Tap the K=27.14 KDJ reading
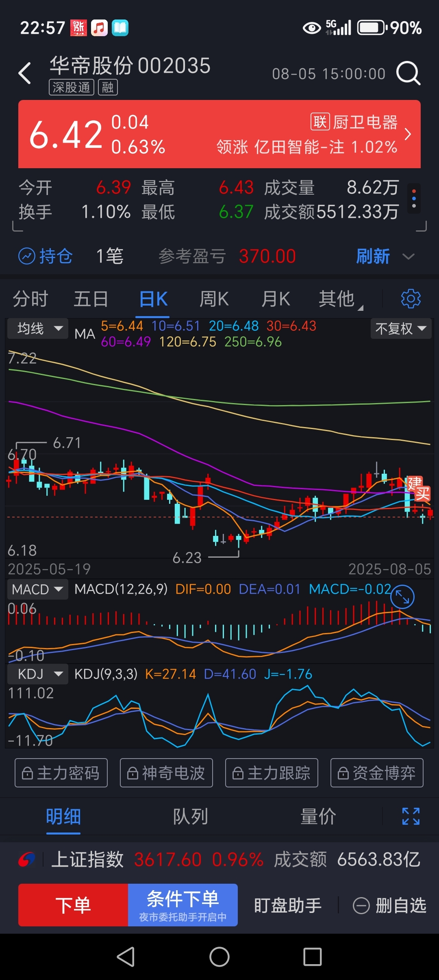Screen dimensions: 439x980 (170, 674)
